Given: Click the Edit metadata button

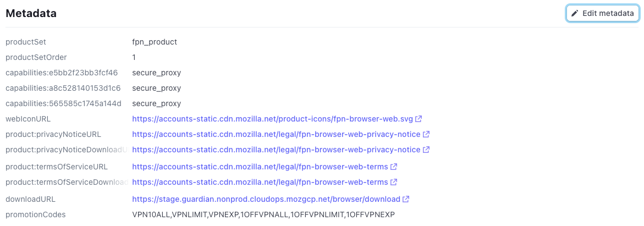Looking at the screenshot, I should click(602, 14).
